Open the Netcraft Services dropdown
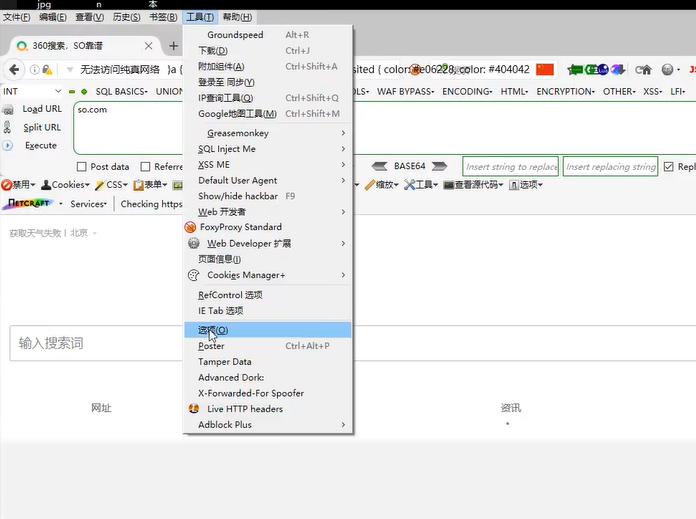This screenshot has height=519, width=696. pyautogui.click(x=88, y=204)
